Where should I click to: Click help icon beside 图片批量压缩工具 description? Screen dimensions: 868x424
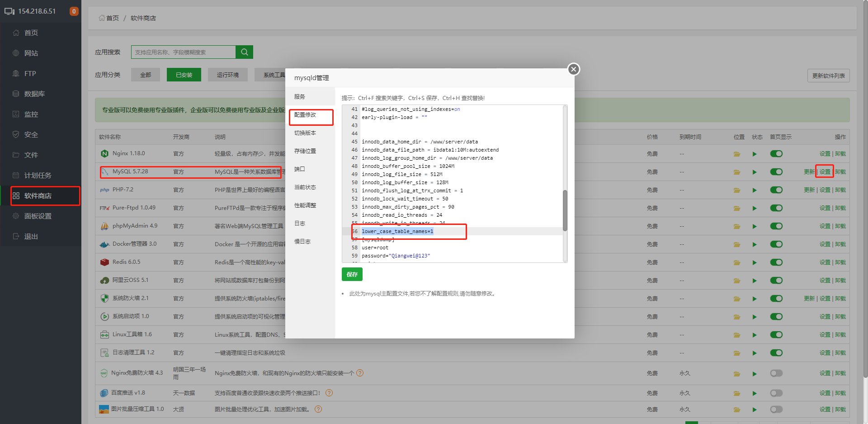[x=318, y=409]
